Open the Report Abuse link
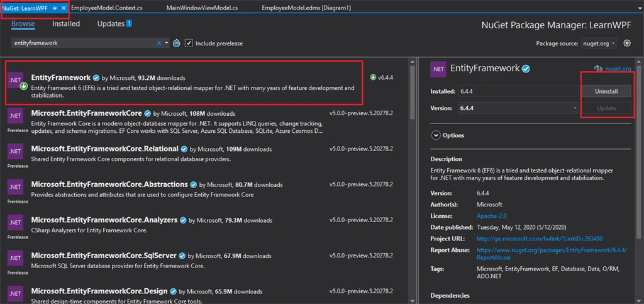The width and height of the screenshot is (644, 304). (x=552, y=254)
